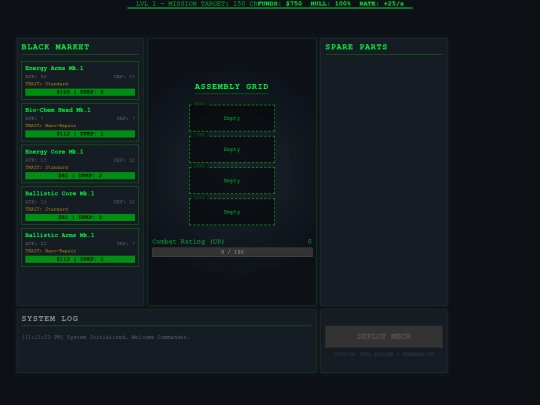The image size is (540, 405).
Task: Select the empty CORE slot in Assembly Grid
Action: tap(232, 149)
